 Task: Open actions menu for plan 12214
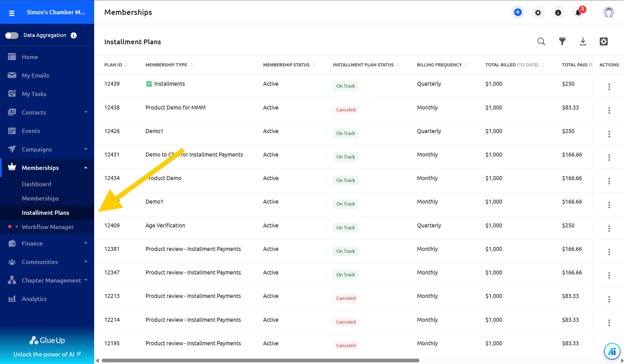[x=609, y=323]
